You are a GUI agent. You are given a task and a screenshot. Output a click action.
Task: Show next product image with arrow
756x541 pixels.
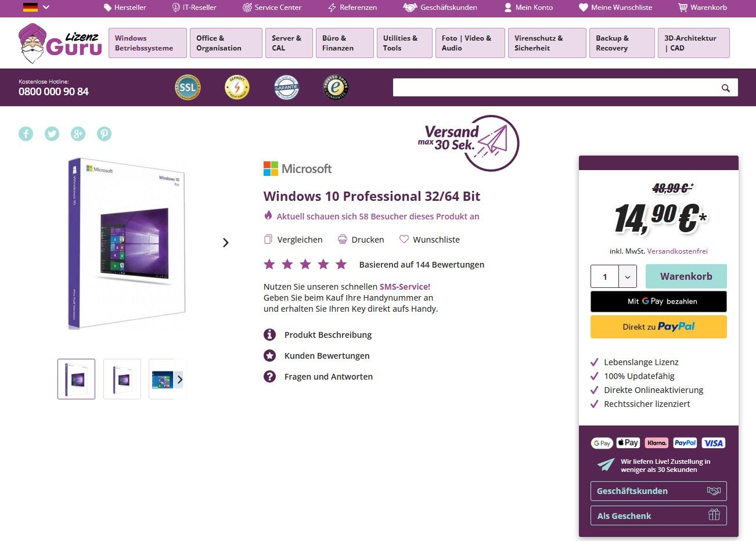(226, 243)
